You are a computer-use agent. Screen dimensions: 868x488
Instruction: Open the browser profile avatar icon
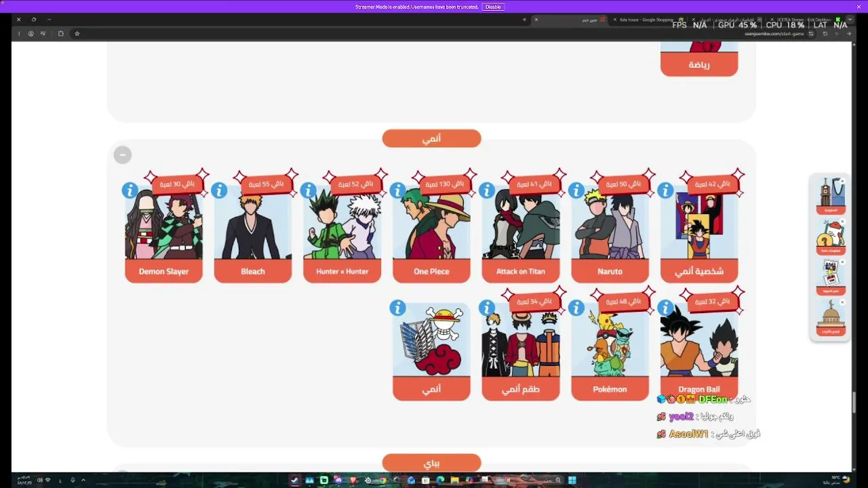pos(31,33)
